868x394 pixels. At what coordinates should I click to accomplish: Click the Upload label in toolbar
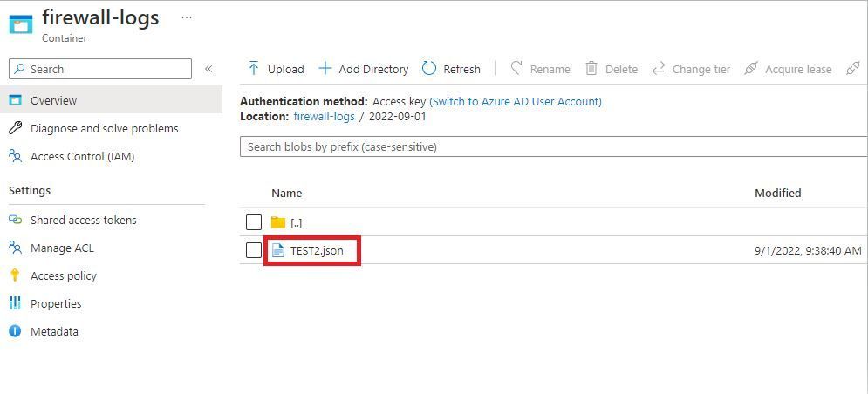pyautogui.click(x=285, y=69)
